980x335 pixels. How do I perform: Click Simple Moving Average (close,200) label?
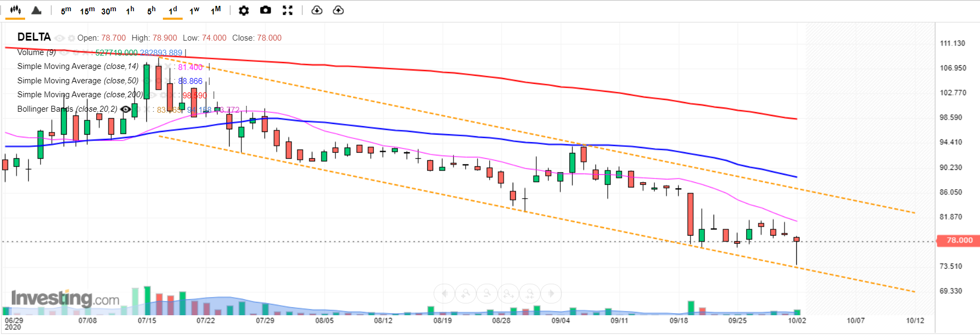coord(80,95)
